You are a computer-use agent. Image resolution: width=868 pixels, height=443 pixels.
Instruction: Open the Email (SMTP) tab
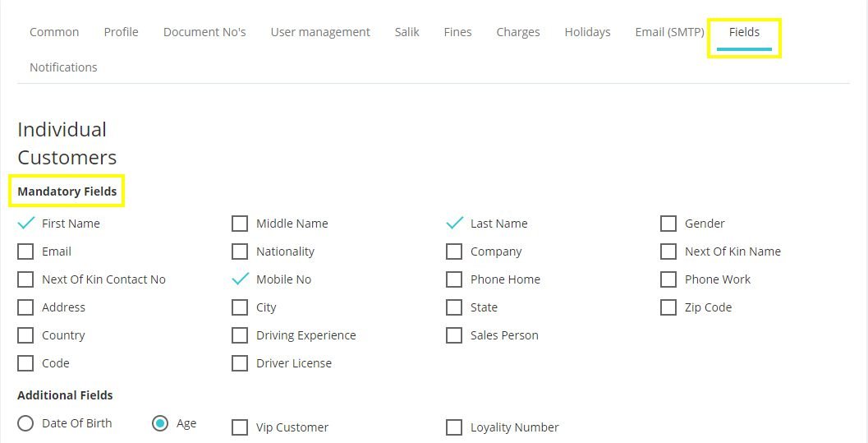669,32
